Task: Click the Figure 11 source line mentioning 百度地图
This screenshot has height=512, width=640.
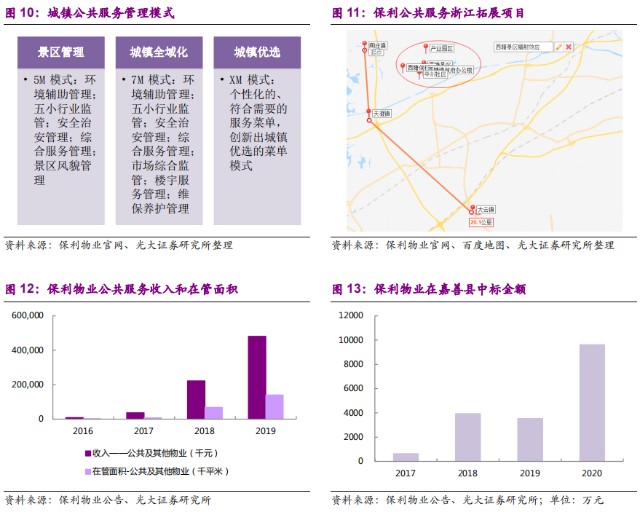Action: 473,245
